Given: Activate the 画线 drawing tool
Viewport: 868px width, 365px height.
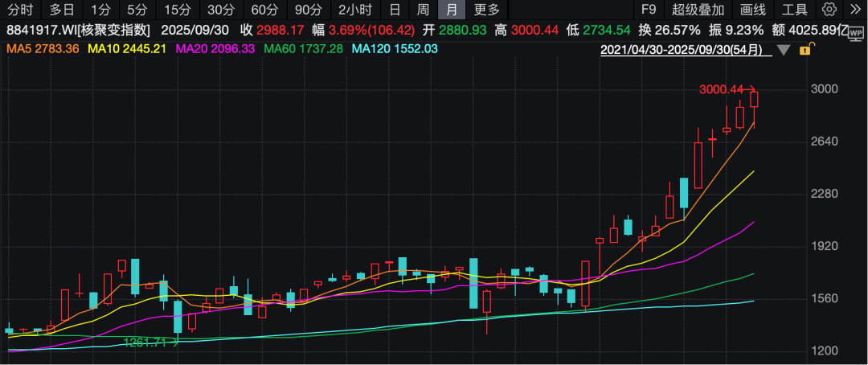Looking at the screenshot, I should 752,10.
